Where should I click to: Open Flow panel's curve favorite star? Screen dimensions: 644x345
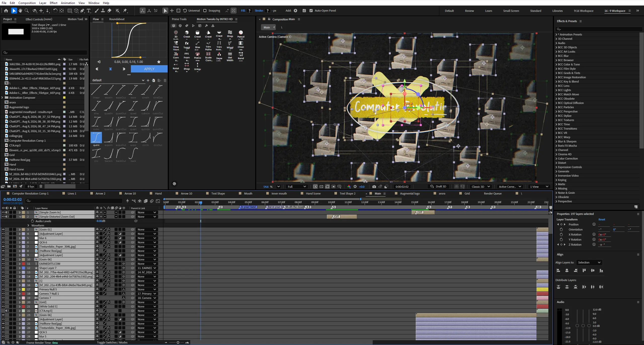[159, 62]
